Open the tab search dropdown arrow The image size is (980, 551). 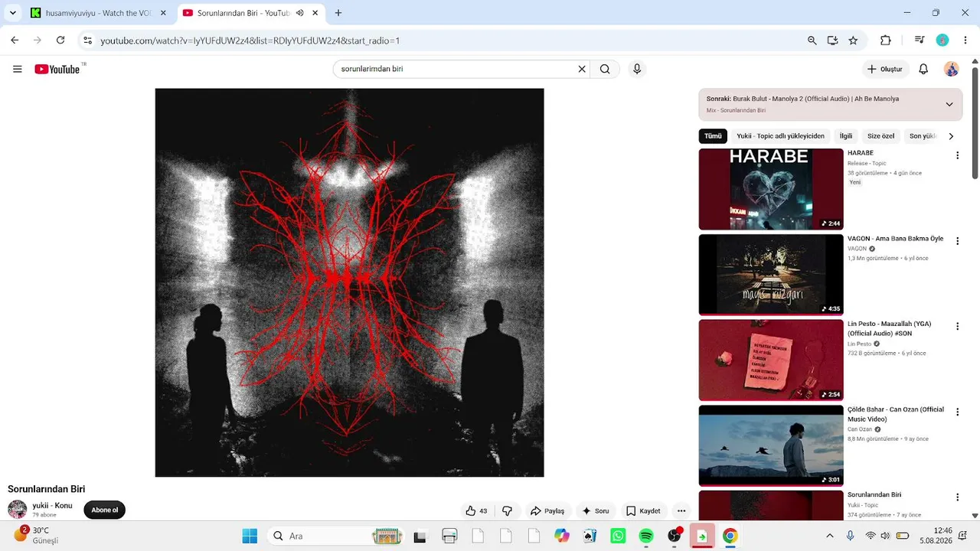12,13
